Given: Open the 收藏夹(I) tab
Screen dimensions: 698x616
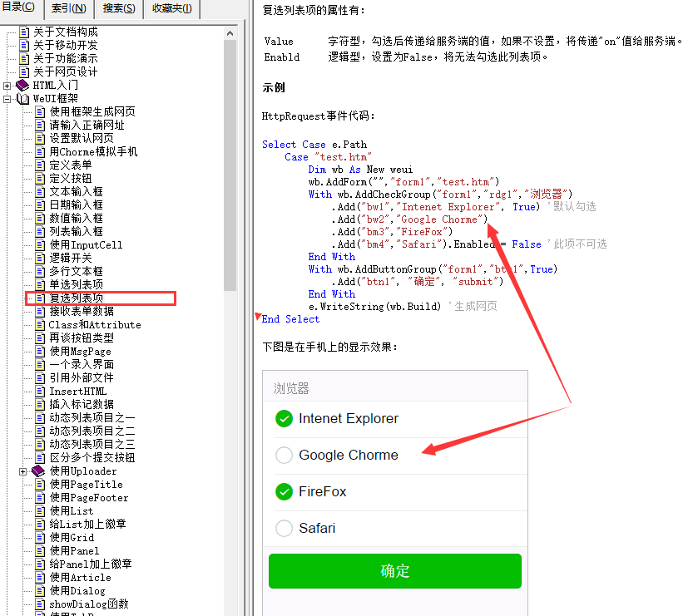Looking at the screenshot, I should 171,9.
